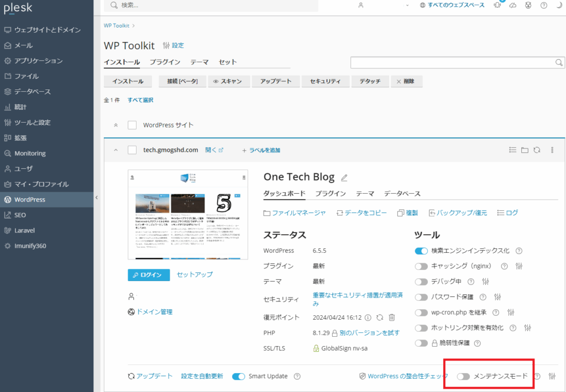Click the WP Toolkit filter input field
This screenshot has height=392, width=566.
tap(457, 62)
